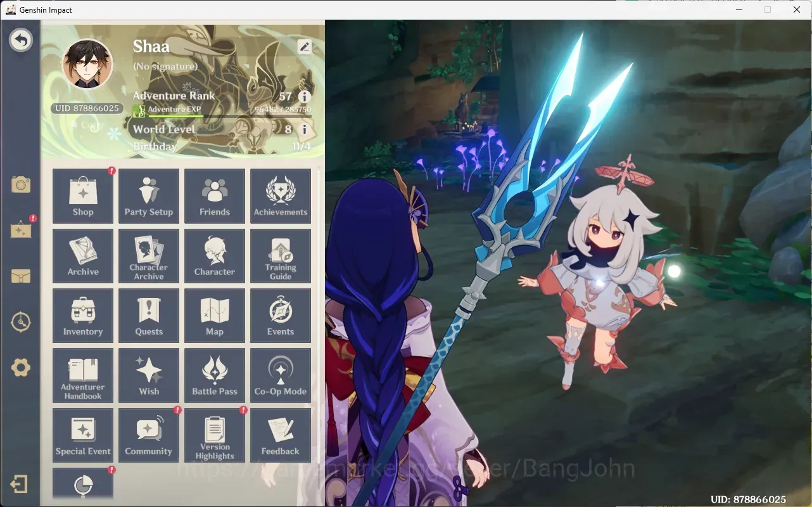The height and width of the screenshot is (507, 812).
Task: Open the time clock icon in the sidebar
Action: pos(21,322)
